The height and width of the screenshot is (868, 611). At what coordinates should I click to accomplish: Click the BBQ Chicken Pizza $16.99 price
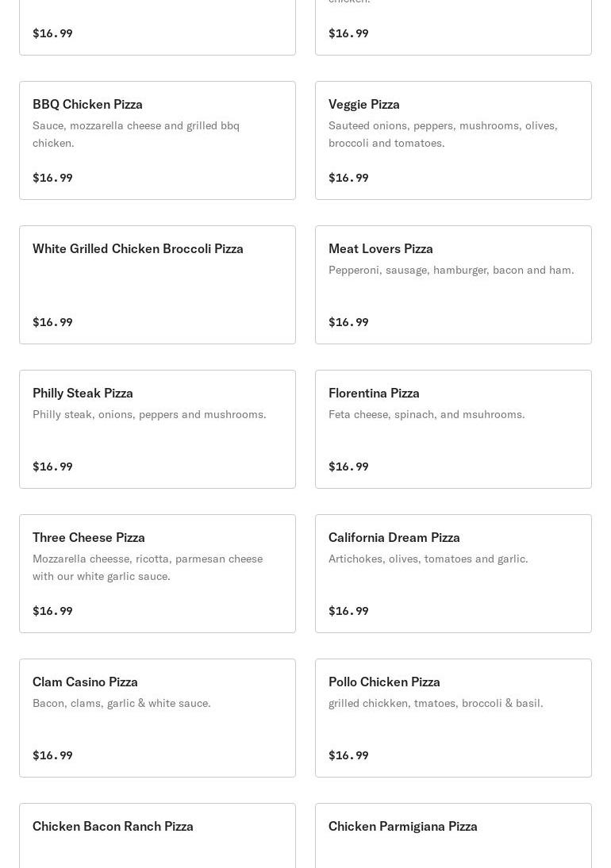point(52,178)
